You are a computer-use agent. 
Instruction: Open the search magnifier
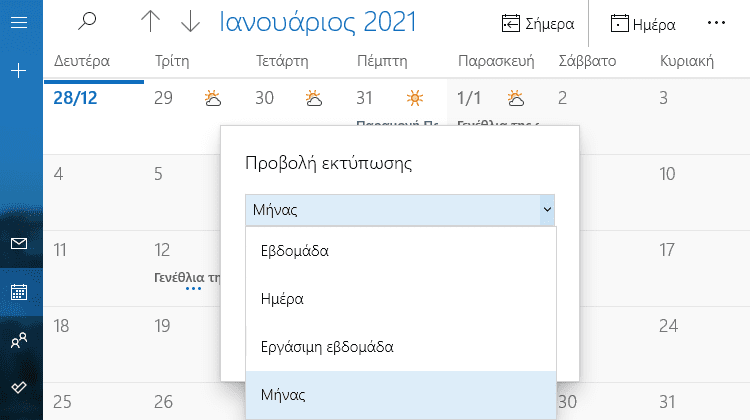(x=87, y=22)
